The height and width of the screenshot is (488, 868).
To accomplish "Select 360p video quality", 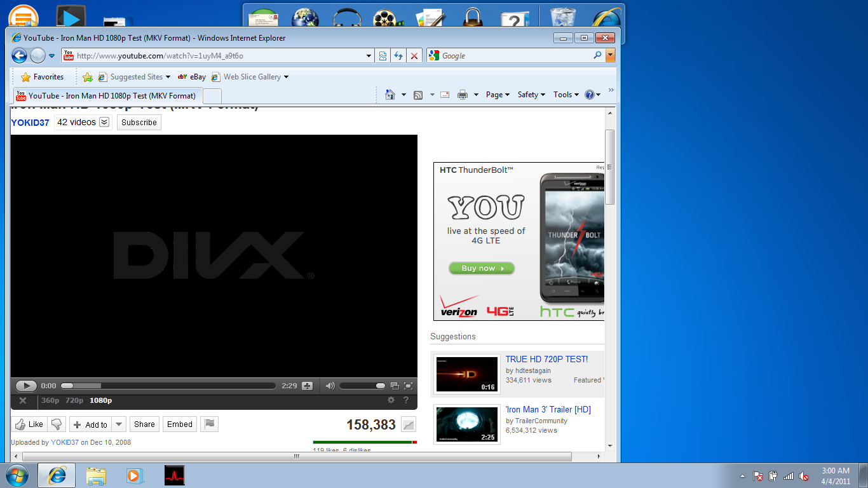I will point(50,400).
